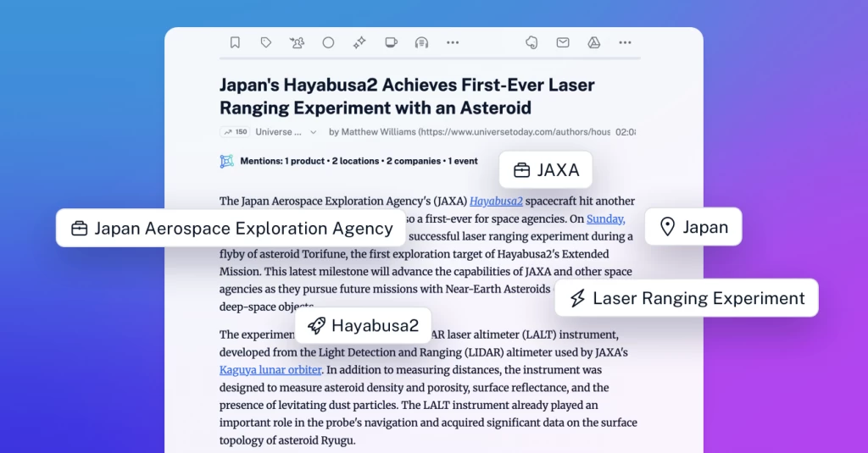The width and height of the screenshot is (868, 453).
Task: Click the map pin icon on Japan chip
Action: [x=668, y=227]
